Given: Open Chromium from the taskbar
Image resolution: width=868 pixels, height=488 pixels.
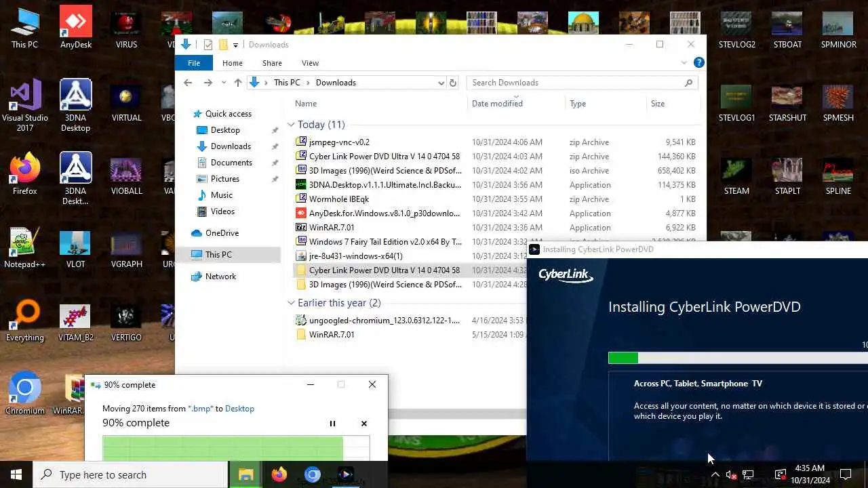Looking at the screenshot, I should coord(312,474).
